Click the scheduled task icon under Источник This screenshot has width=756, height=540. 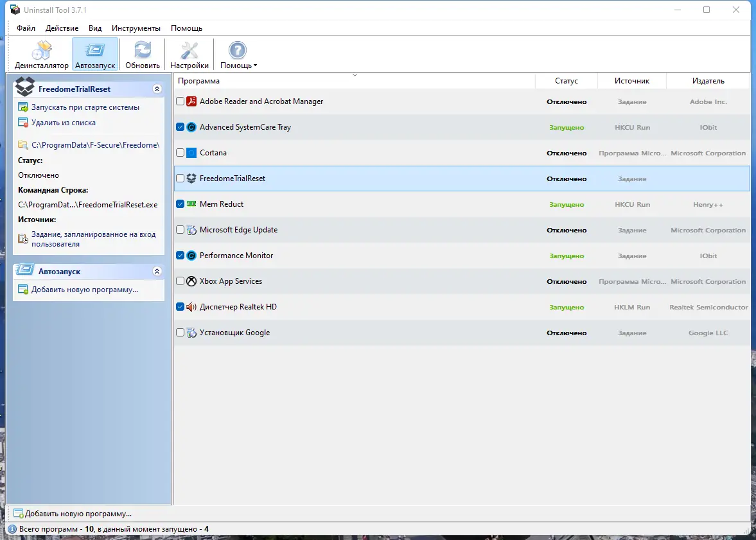tap(22, 239)
